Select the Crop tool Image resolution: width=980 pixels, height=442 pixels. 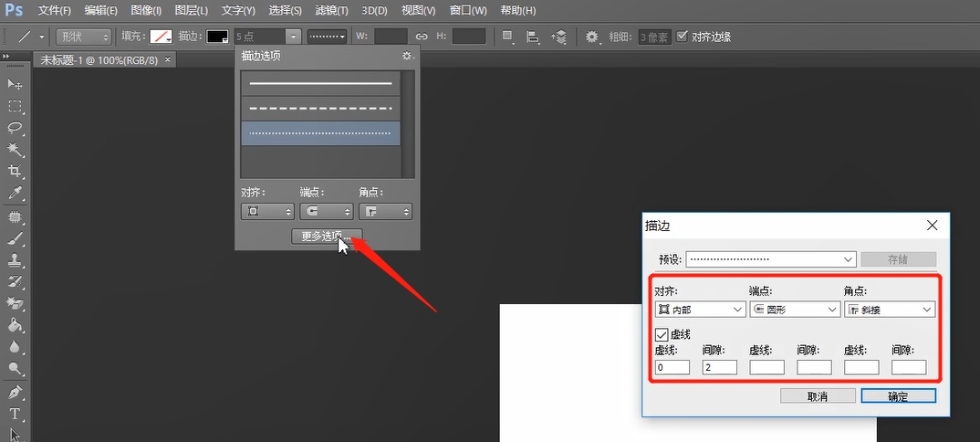[16, 171]
